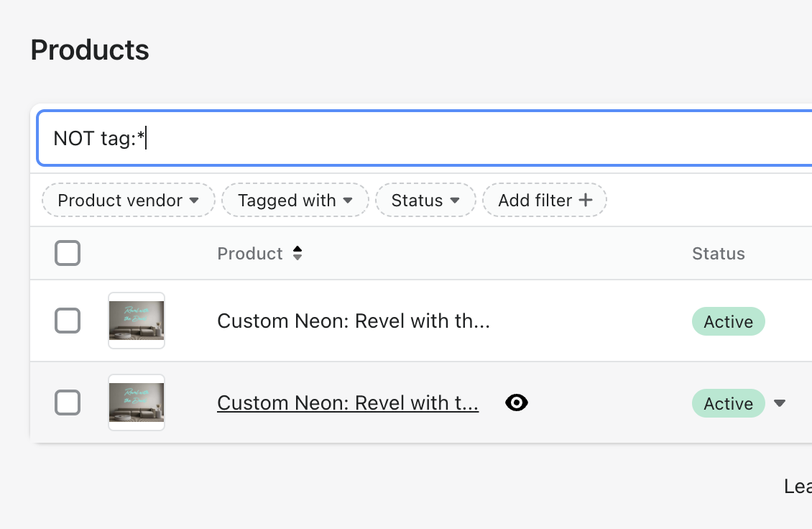This screenshot has height=529, width=812.
Task: Open first row Custom Neon product title
Action: tap(353, 321)
